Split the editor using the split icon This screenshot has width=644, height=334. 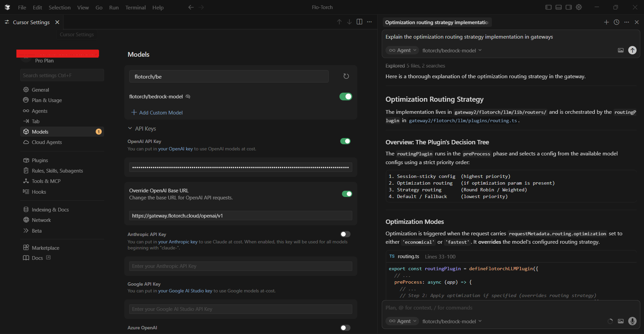[360, 21]
